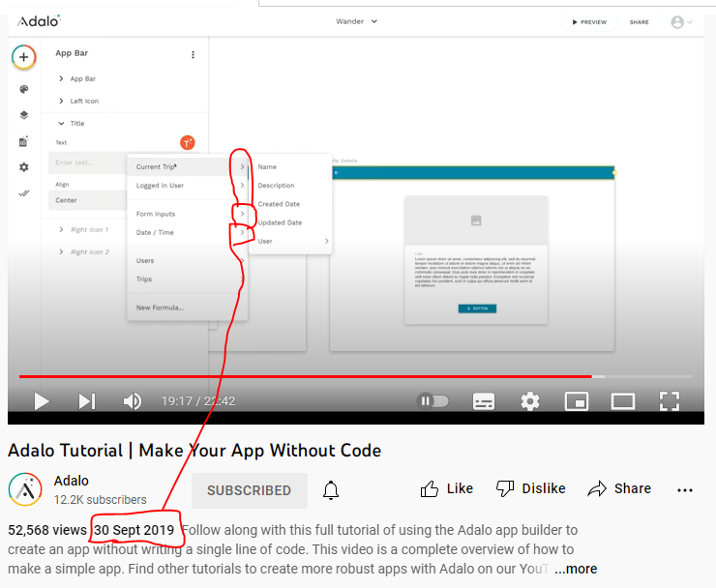Click the Adalo logo in the app header
716x588 pixels.
pyautogui.click(x=39, y=21)
